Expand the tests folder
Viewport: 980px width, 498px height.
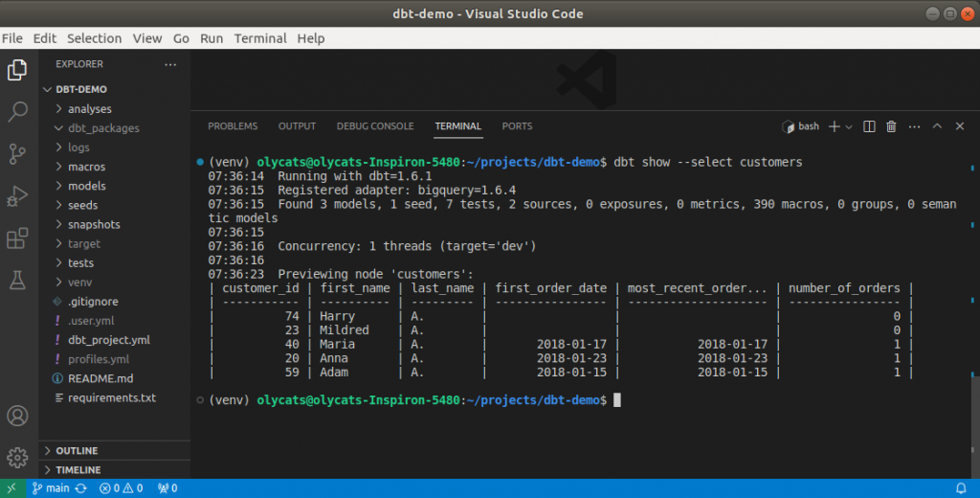[115, 263]
